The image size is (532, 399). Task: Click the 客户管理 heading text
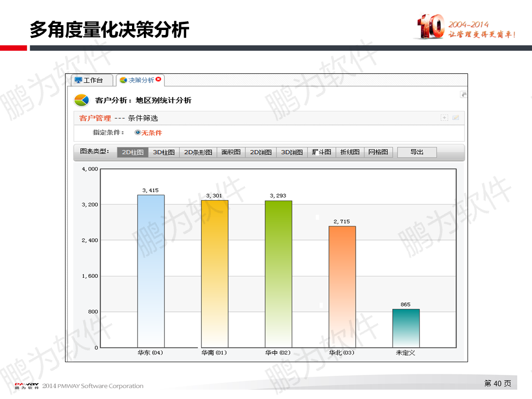(95, 118)
